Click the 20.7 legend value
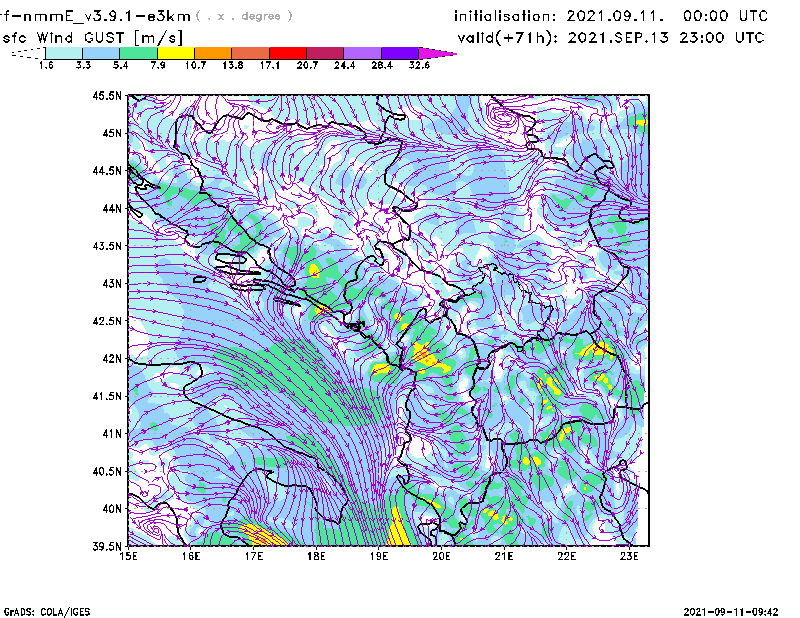This screenshot has width=800, height=618. click(307, 65)
